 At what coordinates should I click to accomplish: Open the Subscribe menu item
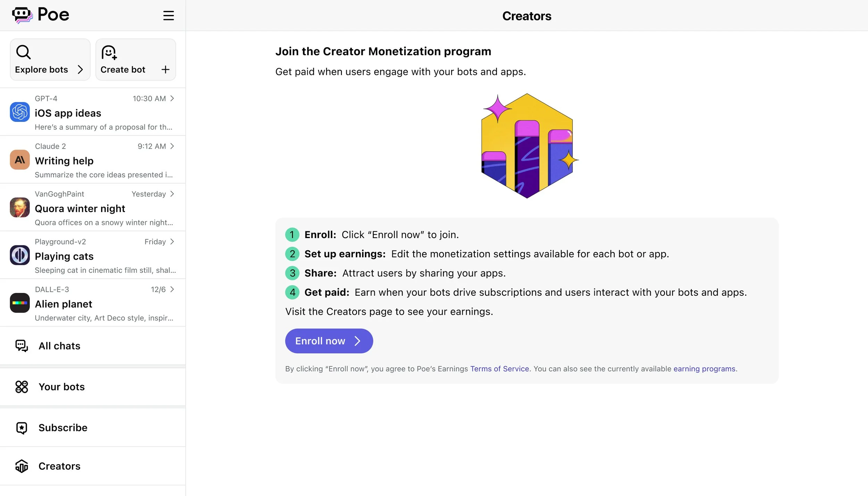tap(63, 428)
